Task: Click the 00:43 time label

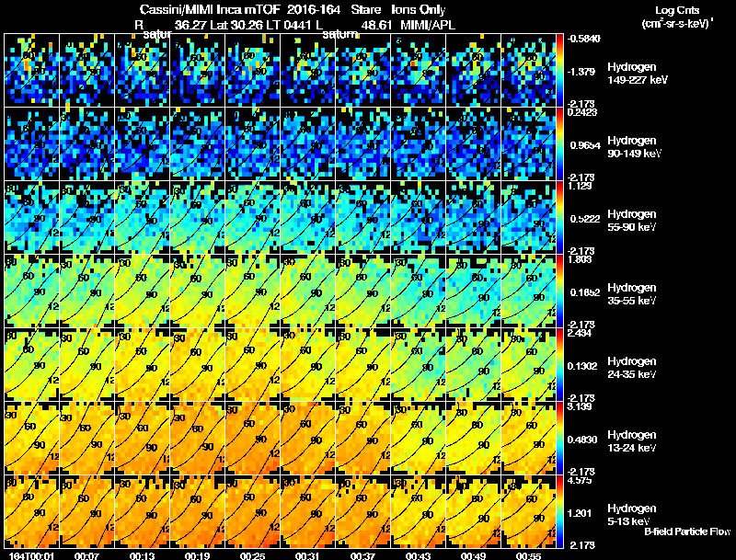Action: 419,555
